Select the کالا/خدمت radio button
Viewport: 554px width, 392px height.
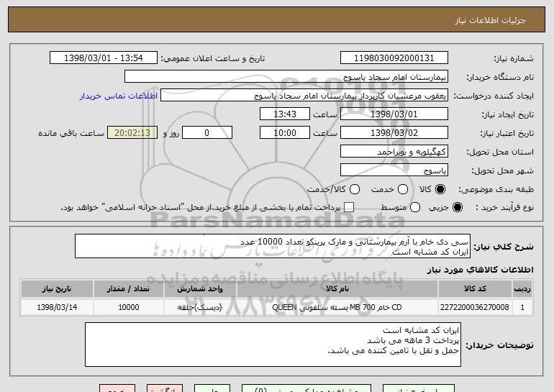[355, 189]
